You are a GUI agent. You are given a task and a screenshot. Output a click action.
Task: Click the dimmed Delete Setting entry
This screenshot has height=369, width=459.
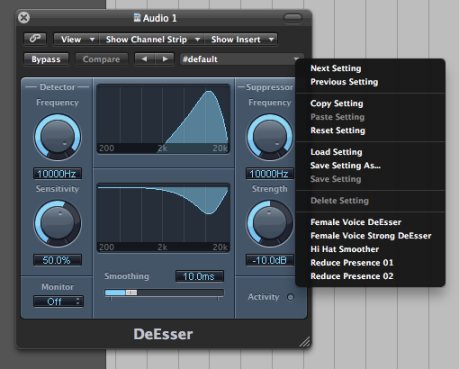click(x=339, y=201)
